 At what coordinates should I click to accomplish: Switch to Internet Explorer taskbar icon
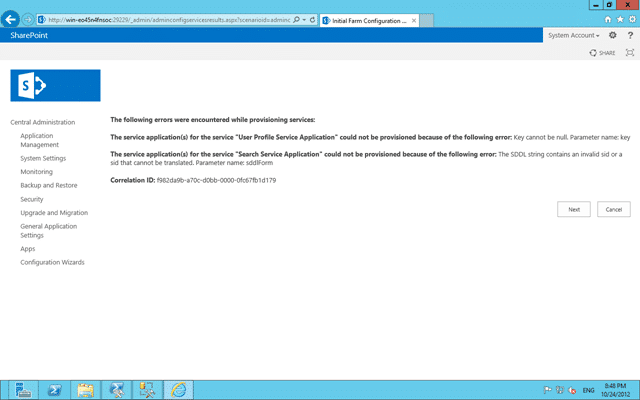[178, 390]
